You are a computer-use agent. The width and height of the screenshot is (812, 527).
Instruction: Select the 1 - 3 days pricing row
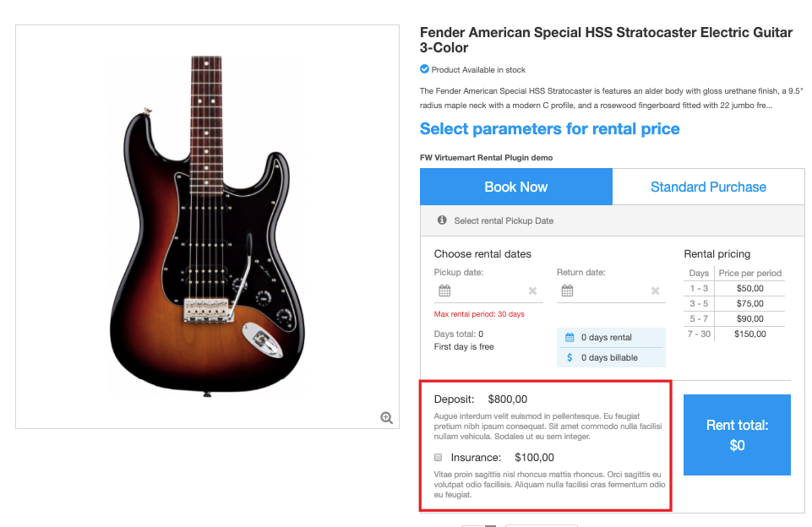[x=733, y=288]
